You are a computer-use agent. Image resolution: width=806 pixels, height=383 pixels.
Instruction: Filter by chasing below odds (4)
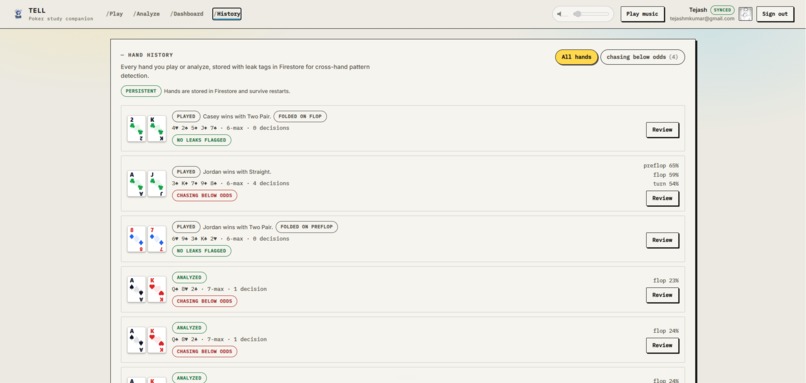click(x=643, y=57)
